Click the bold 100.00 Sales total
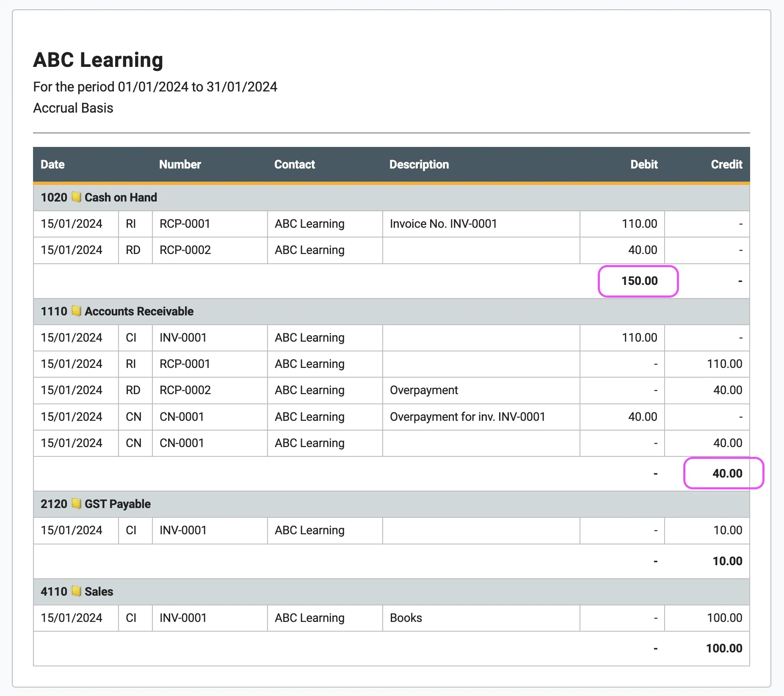Image resolution: width=784 pixels, height=696 pixels. tap(724, 648)
